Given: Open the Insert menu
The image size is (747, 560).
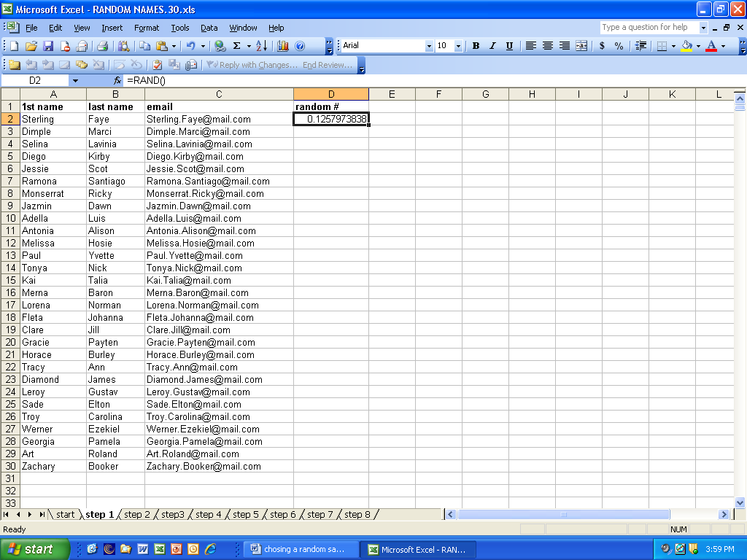Looking at the screenshot, I should (x=112, y=28).
